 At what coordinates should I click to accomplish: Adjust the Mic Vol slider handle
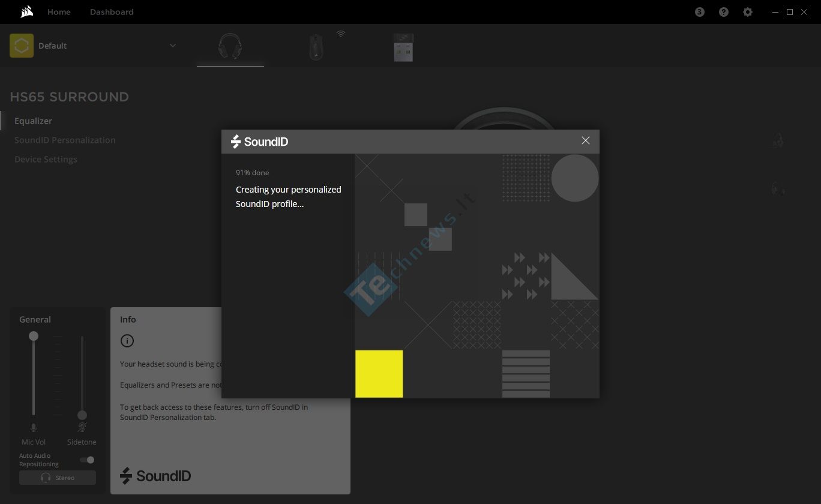(34, 336)
